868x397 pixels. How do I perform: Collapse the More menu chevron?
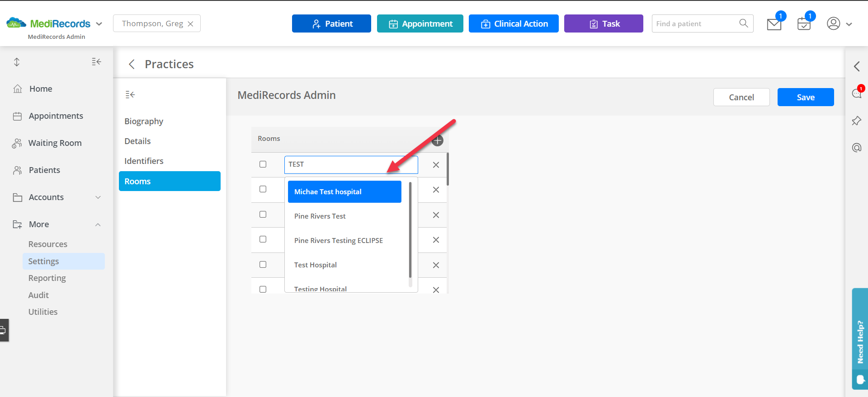point(98,224)
